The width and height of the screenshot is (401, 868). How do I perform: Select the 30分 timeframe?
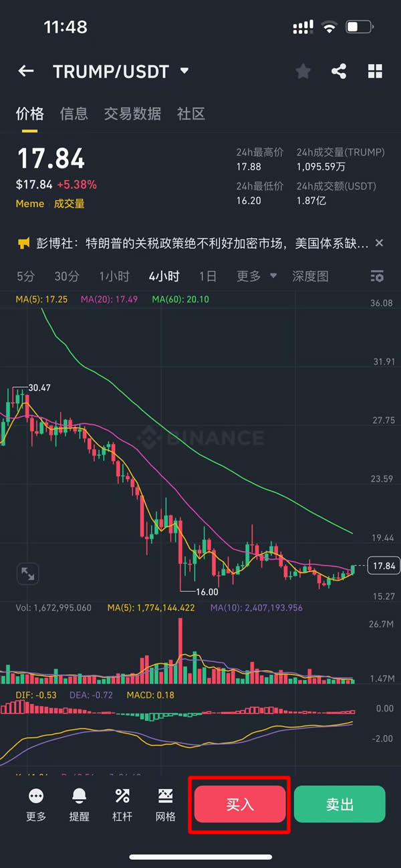coord(67,276)
